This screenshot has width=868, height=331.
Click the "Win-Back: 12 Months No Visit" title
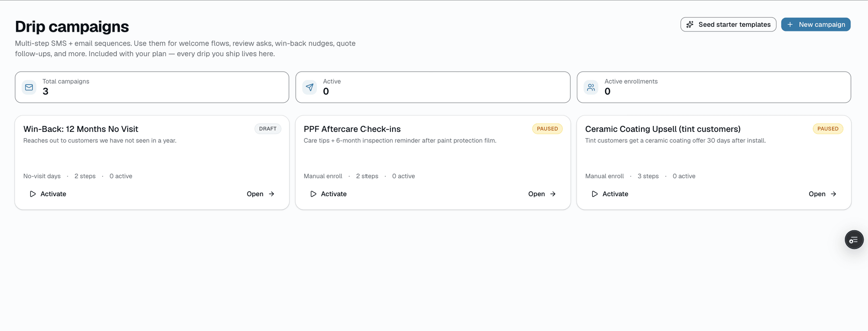81,129
